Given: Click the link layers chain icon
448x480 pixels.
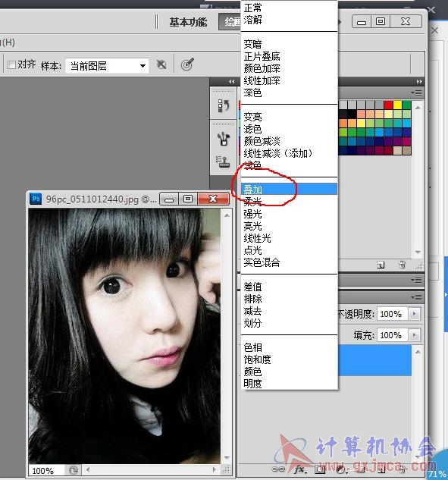Looking at the screenshot, I should point(278,469).
